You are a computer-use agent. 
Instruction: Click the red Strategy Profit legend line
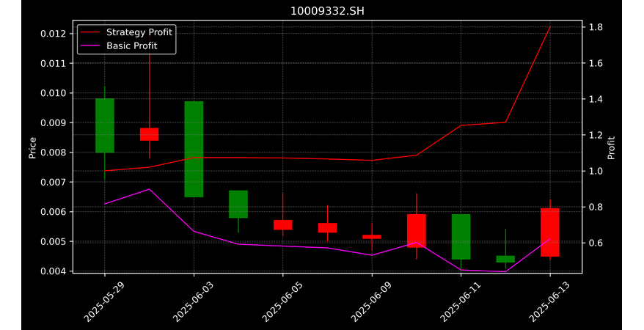(90, 32)
